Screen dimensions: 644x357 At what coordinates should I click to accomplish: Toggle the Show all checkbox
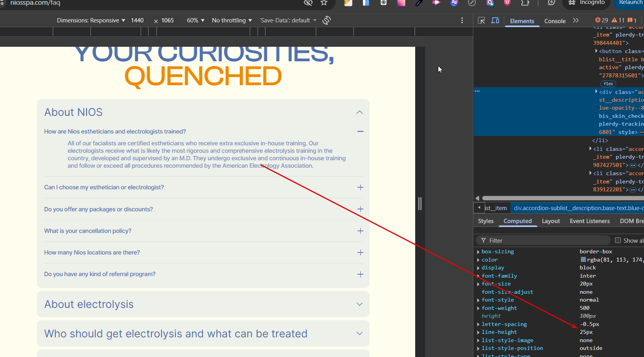point(618,240)
